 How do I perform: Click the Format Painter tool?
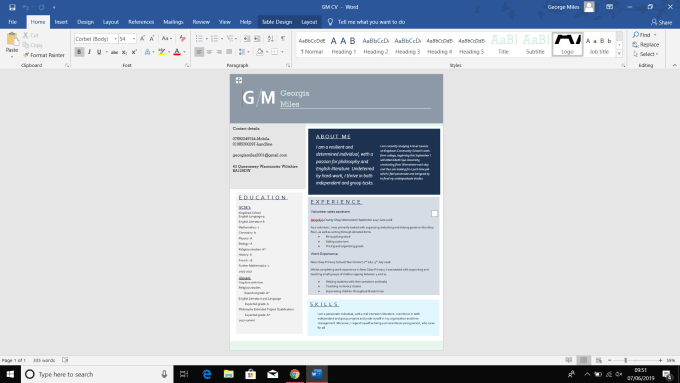(x=44, y=55)
